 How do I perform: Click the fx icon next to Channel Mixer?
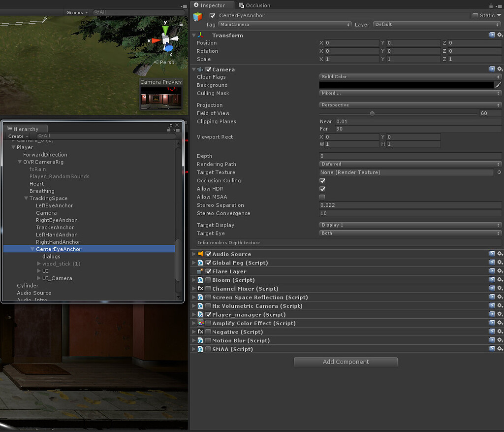point(200,288)
